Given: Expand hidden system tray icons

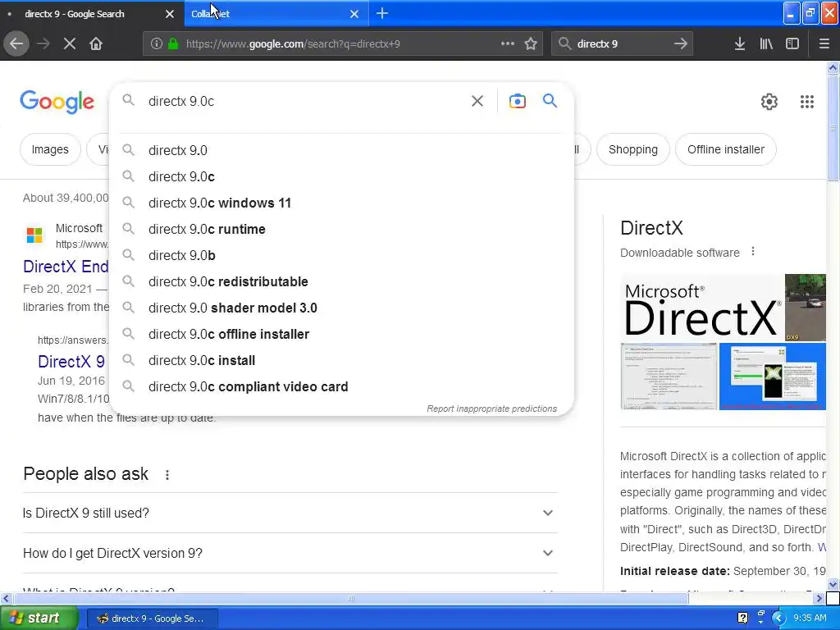Looking at the screenshot, I should click(x=778, y=618).
